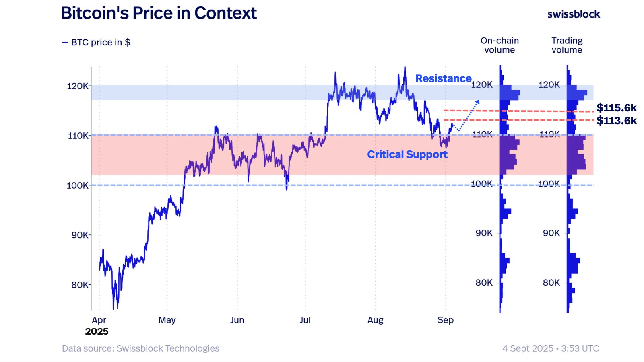The width and height of the screenshot is (644, 362).
Task: Click the Trading volume column header
Action: (567, 45)
